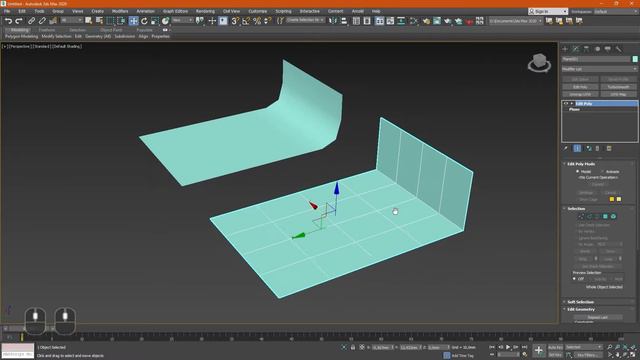
Task: Activate the Select and Place tool
Action: [165, 21]
